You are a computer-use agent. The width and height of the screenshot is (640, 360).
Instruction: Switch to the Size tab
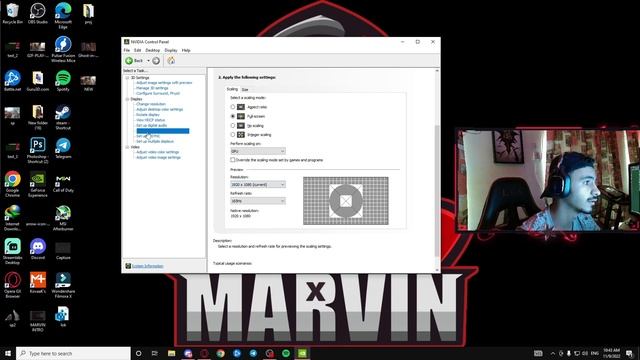point(245,89)
